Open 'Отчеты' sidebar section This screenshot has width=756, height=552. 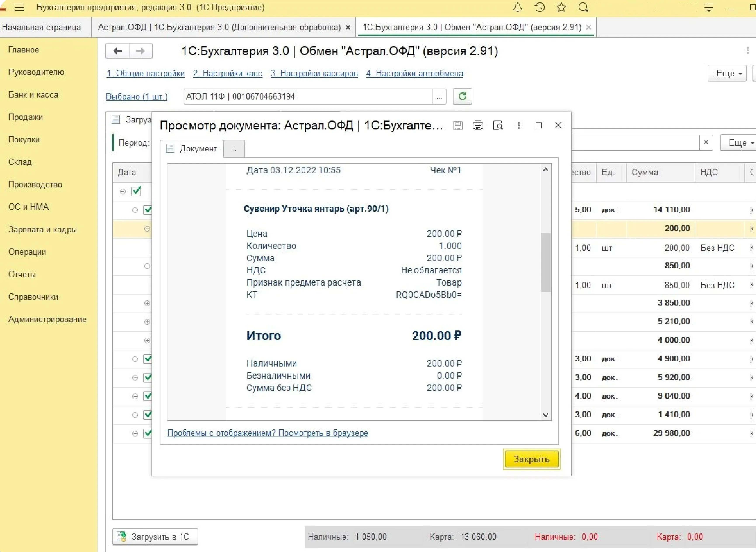22,274
